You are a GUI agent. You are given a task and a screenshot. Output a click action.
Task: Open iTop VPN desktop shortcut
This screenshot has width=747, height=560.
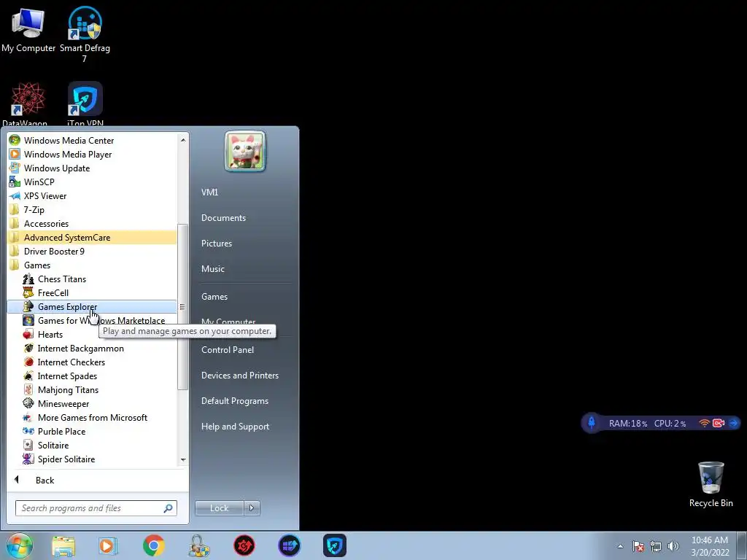pos(85,104)
